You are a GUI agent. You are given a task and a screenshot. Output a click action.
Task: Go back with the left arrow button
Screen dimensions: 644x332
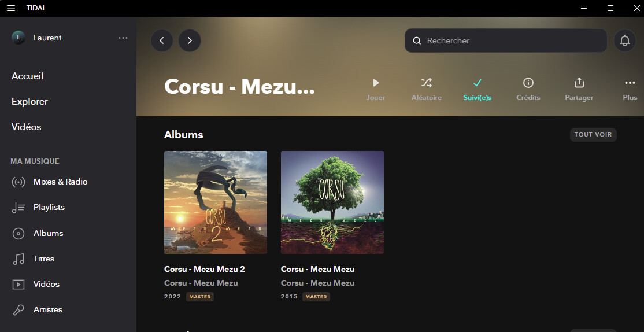click(x=162, y=40)
